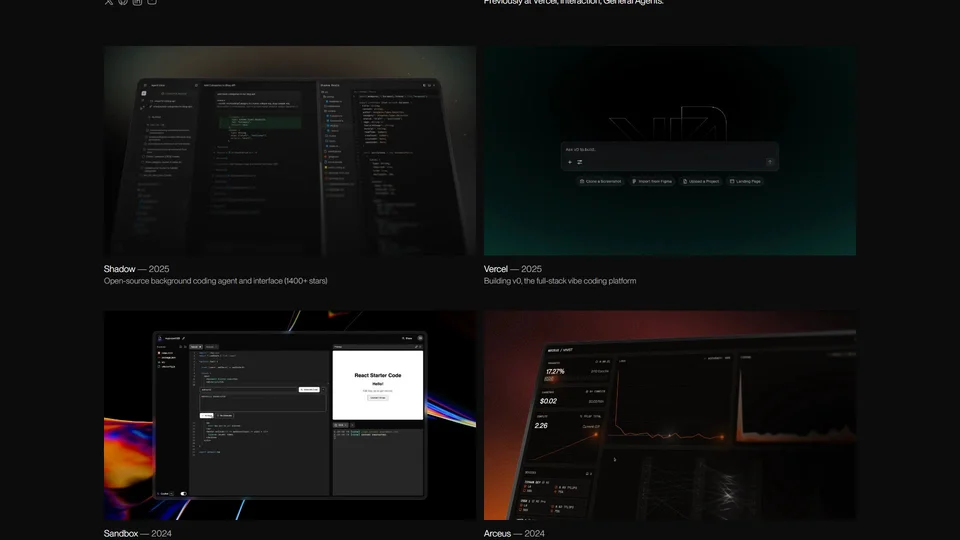Open the Arceus project thumbnail
This screenshot has width=960, height=540.
[670, 415]
